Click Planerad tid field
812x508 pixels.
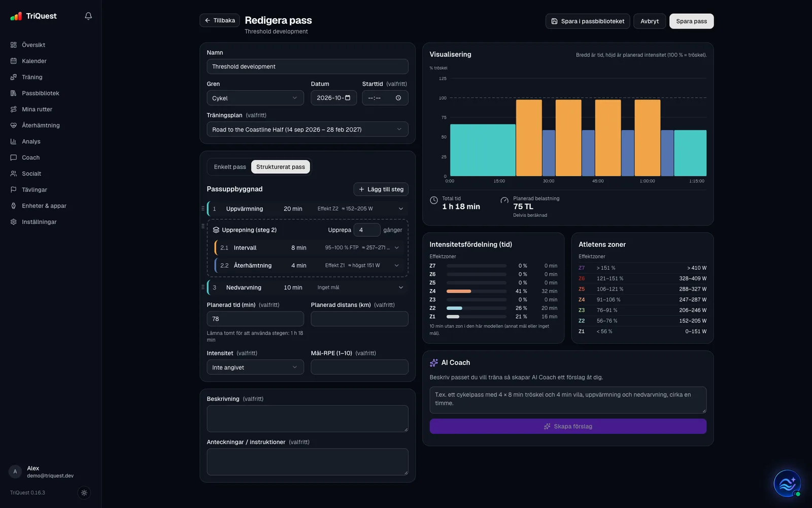click(255, 319)
